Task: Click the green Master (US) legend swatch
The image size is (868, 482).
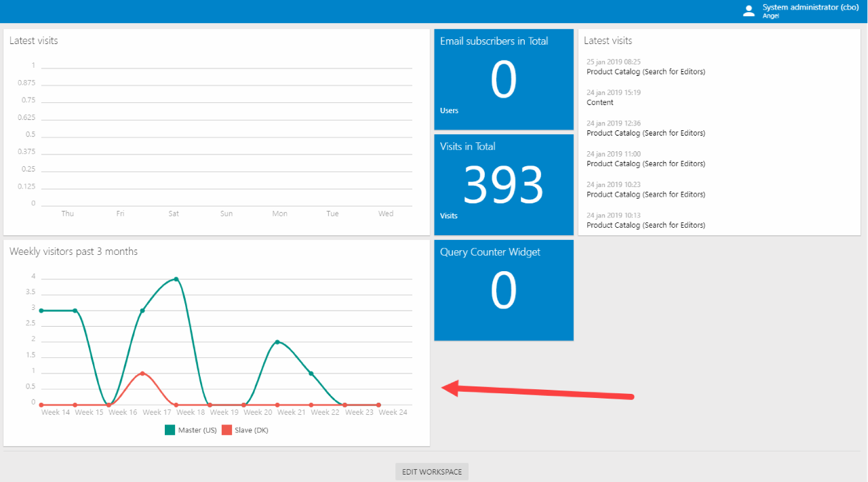Action: (x=170, y=430)
